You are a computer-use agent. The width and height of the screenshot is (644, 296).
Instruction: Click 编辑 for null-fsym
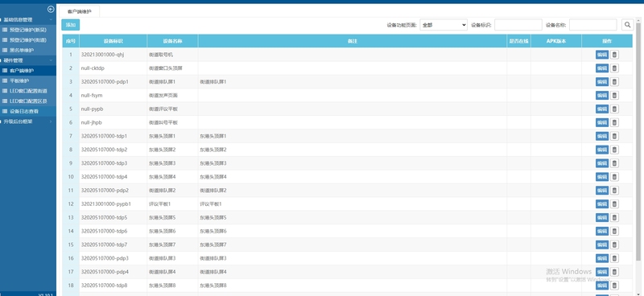pyautogui.click(x=601, y=95)
